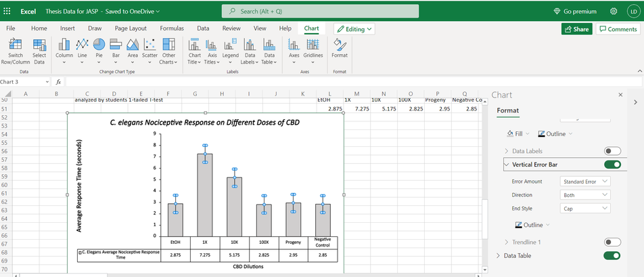Click the Switch Row/Column icon
The image size is (644, 277).
click(x=15, y=44)
